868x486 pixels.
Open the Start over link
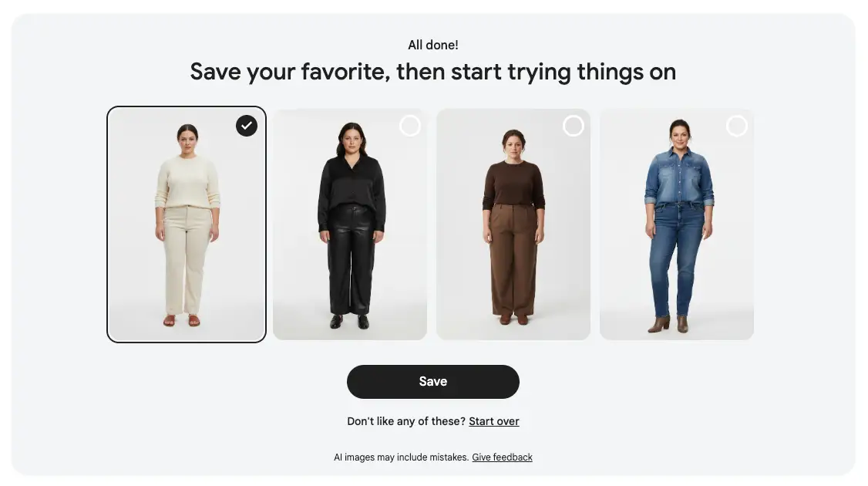pos(494,421)
